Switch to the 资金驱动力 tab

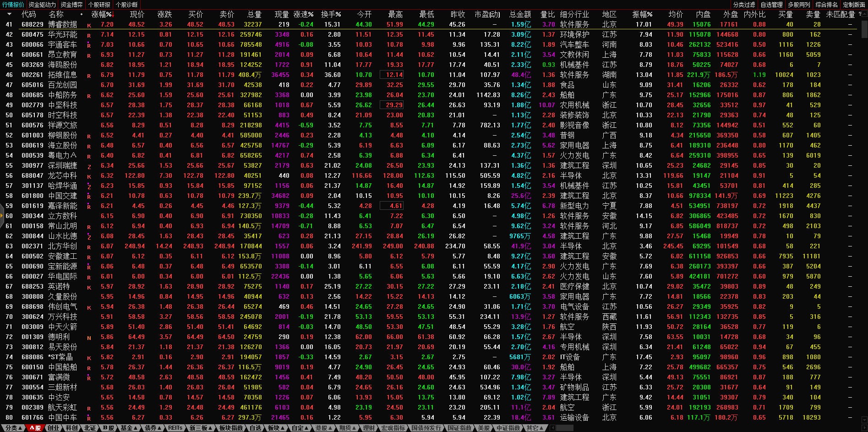click(42, 5)
